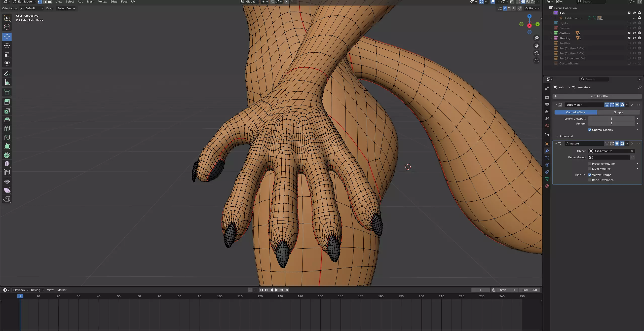This screenshot has width=644, height=331.
Task: Expand the Advanced subdivision section
Action: coord(557,136)
